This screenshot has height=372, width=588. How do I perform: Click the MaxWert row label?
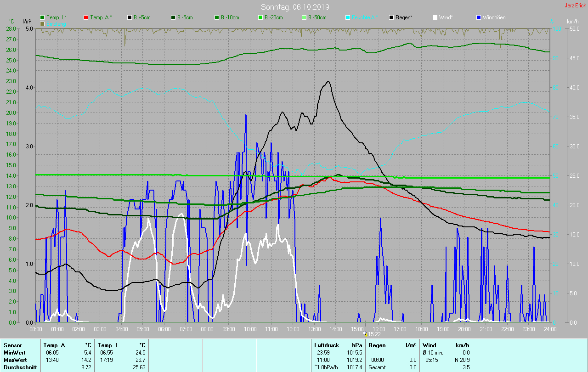tap(15, 360)
